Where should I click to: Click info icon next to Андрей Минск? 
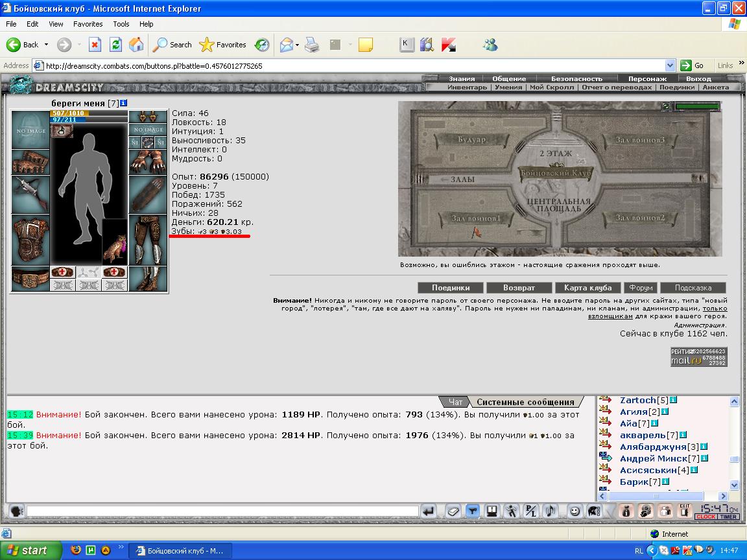coord(704,458)
